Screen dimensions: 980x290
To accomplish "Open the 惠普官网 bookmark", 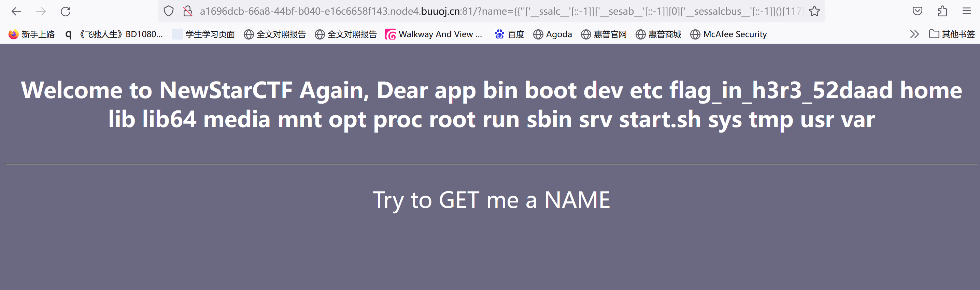I will [x=604, y=34].
